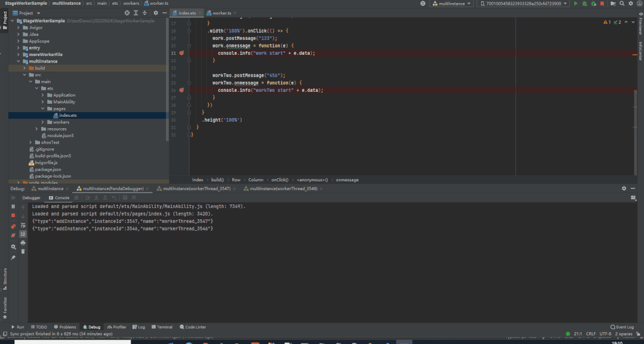Open Project view mode dropdown

27,13
